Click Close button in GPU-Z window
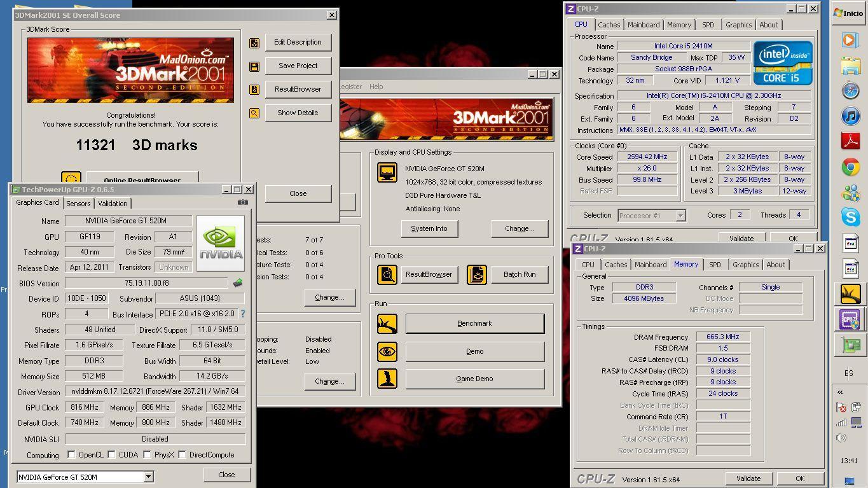868x488 pixels. point(226,475)
